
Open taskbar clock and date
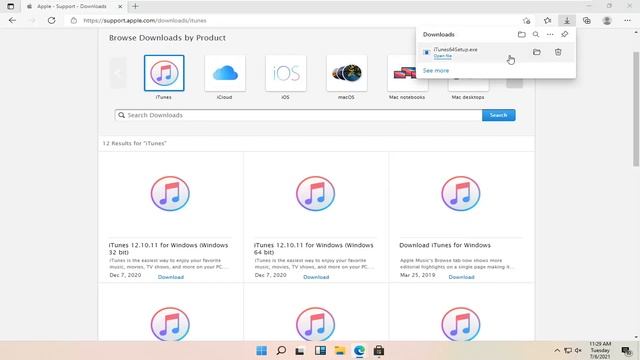click(600, 350)
